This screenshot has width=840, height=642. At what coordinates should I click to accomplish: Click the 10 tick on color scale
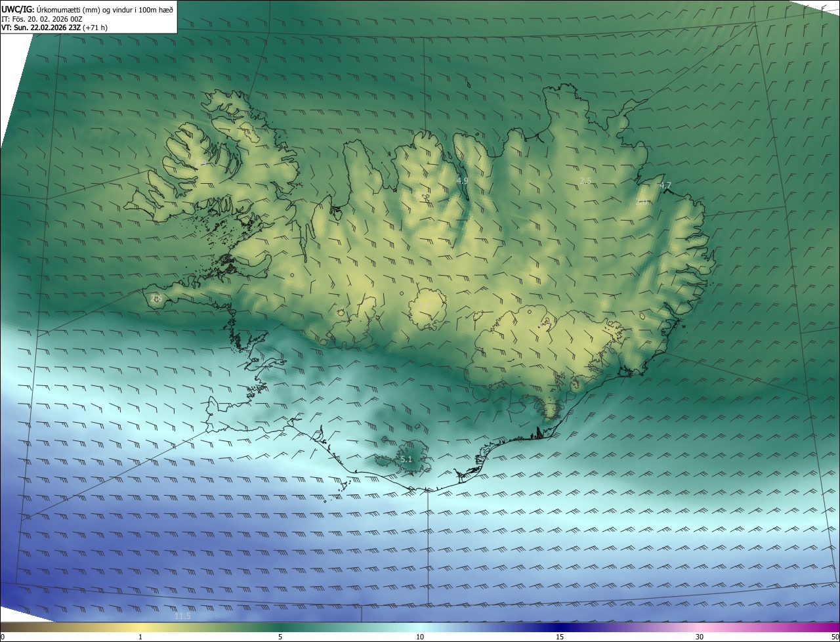pyautogui.click(x=420, y=637)
